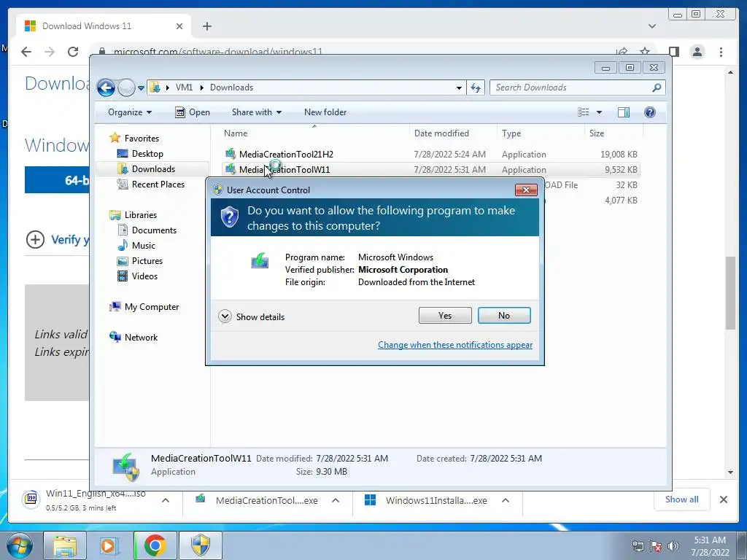Open Change when these notifications appear link

(455, 345)
